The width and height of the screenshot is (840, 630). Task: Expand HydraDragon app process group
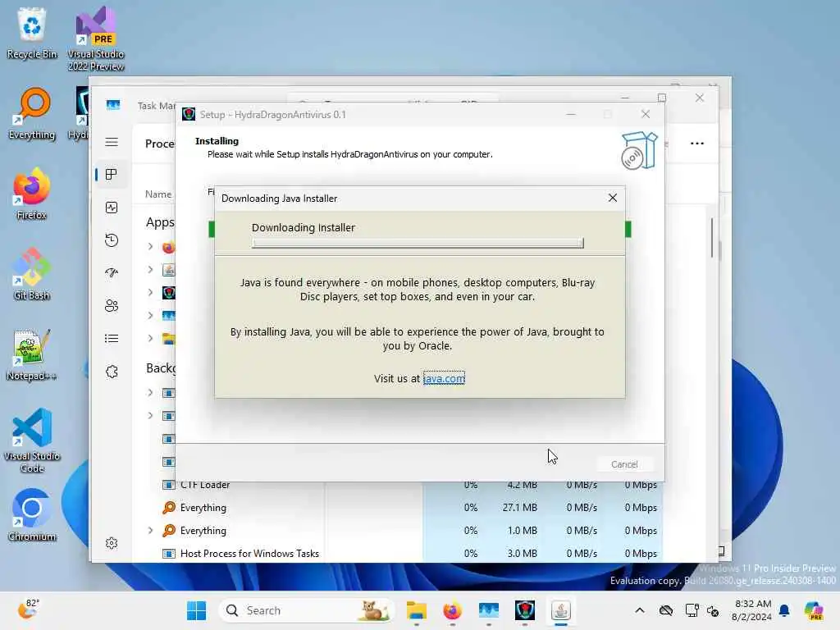click(151, 293)
